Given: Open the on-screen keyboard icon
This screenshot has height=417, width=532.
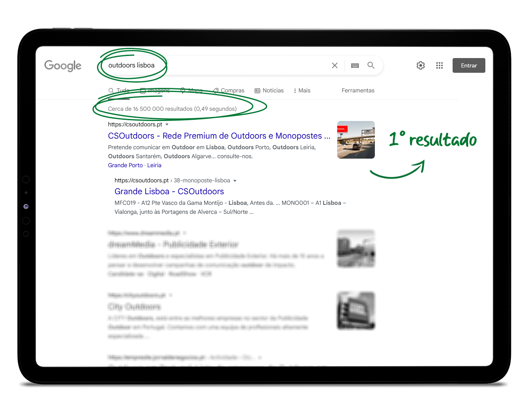Looking at the screenshot, I should tap(355, 65).
